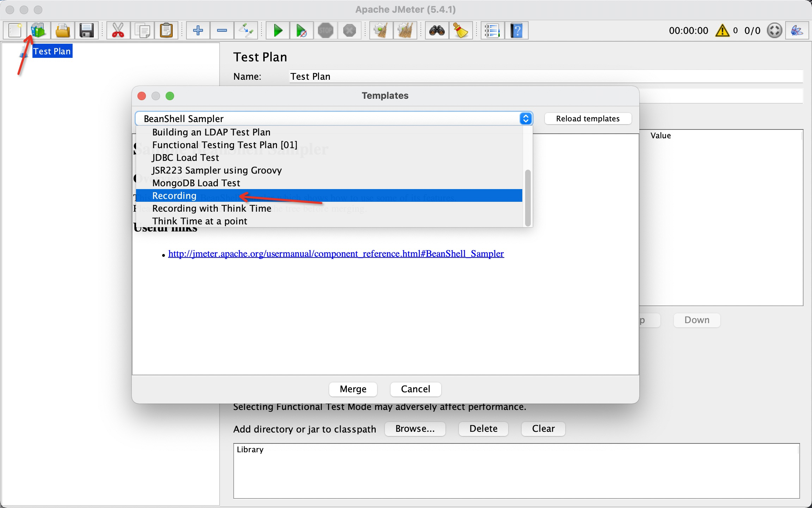Click Start no pauses icon
This screenshot has width=812, height=508.
(302, 30)
